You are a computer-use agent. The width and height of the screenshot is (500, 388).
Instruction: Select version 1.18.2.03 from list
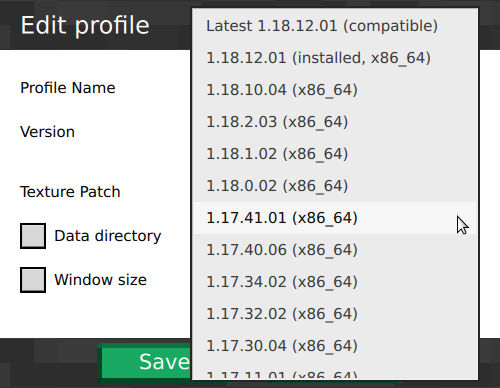[335, 122]
